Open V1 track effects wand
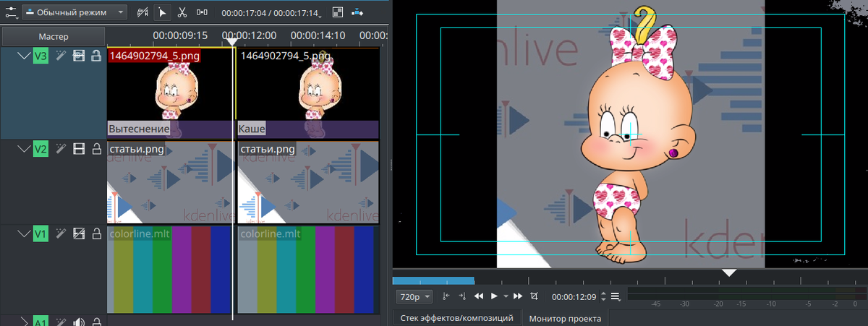The width and height of the screenshot is (868, 326). pos(61,233)
